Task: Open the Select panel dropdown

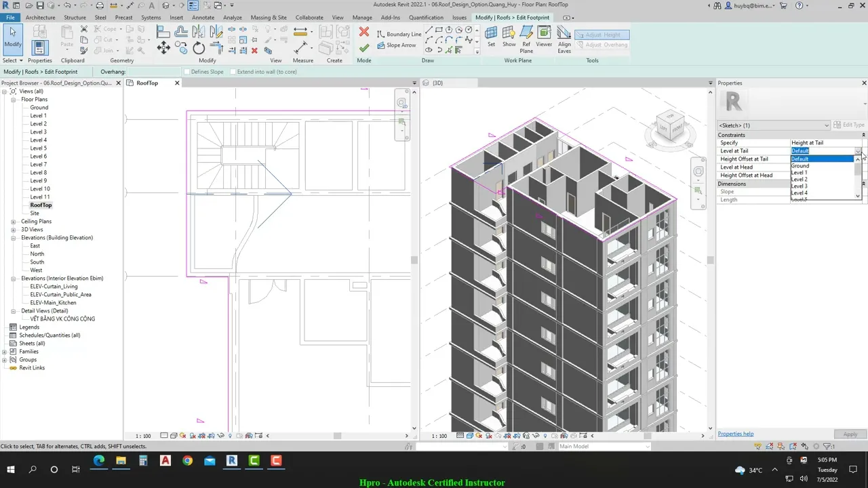Action: pyautogui.click(x=12, y=60)
